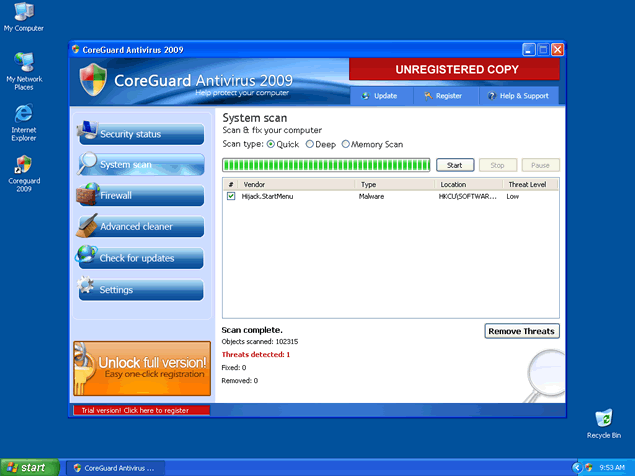Open Settings from the sidebar
635x476 pixels.
click(x=140, y=290)
